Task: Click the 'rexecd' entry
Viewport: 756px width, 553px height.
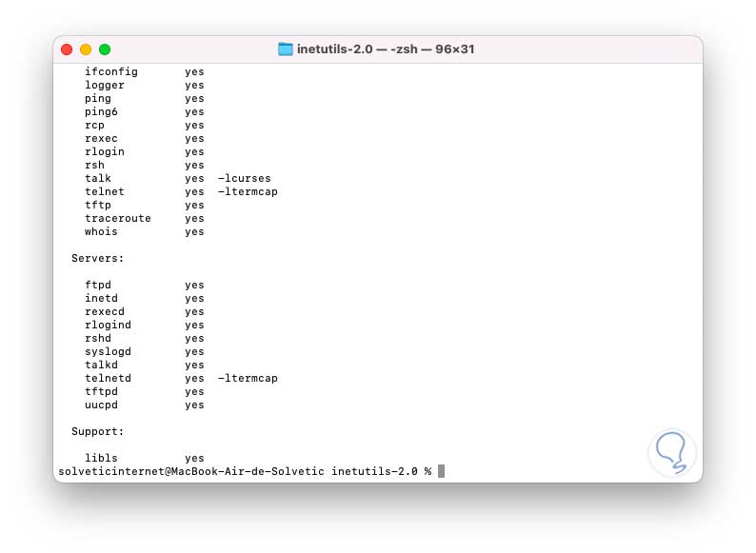Action: click(105, 312)
